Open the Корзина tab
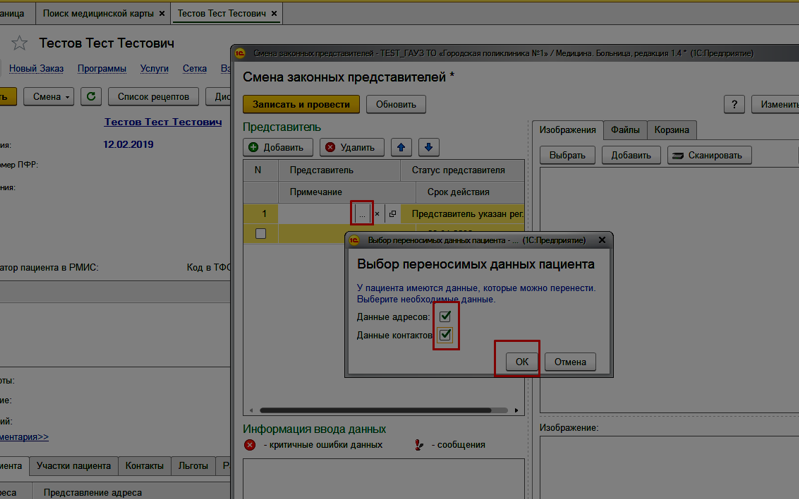 671,130
